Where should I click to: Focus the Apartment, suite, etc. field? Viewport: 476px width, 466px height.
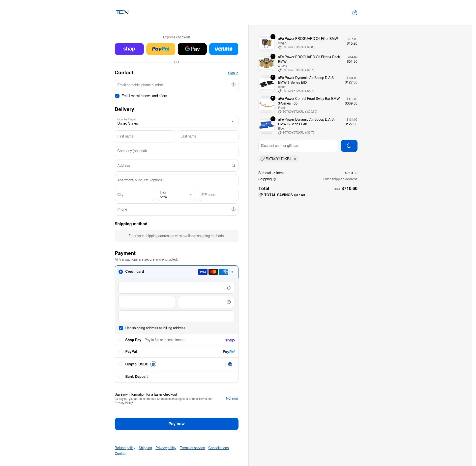(x=177, y=180)
